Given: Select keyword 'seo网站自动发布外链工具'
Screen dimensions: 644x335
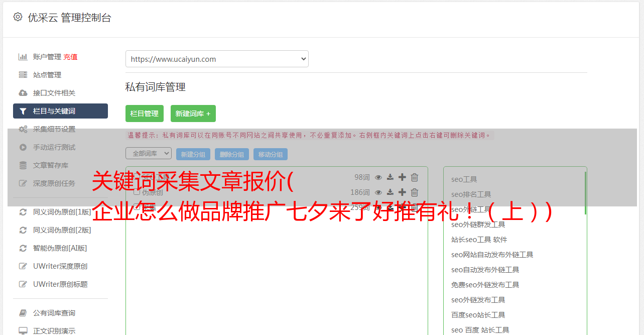Looking at the screenshot, I should click(x=492, y=255).
